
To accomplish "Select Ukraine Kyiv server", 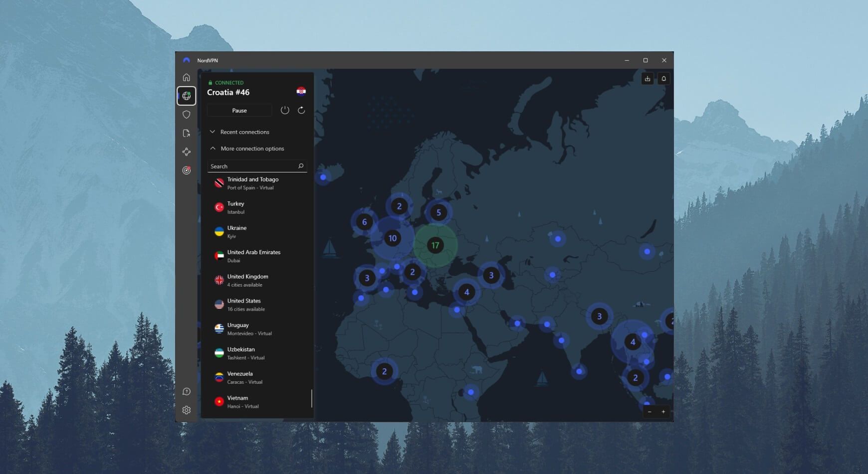I will click(x=257, y=232).
